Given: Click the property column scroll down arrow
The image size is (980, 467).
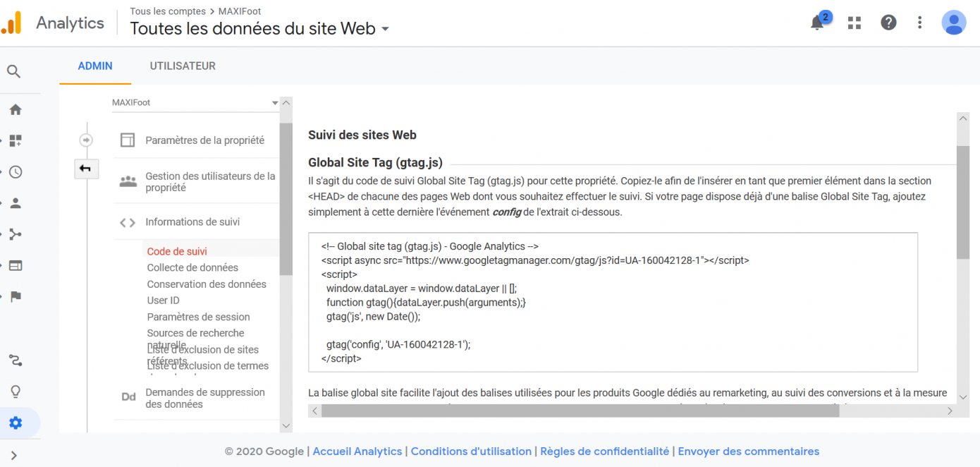Looking at the screenshot, I should pyautogui.click(x=286, y=426).
